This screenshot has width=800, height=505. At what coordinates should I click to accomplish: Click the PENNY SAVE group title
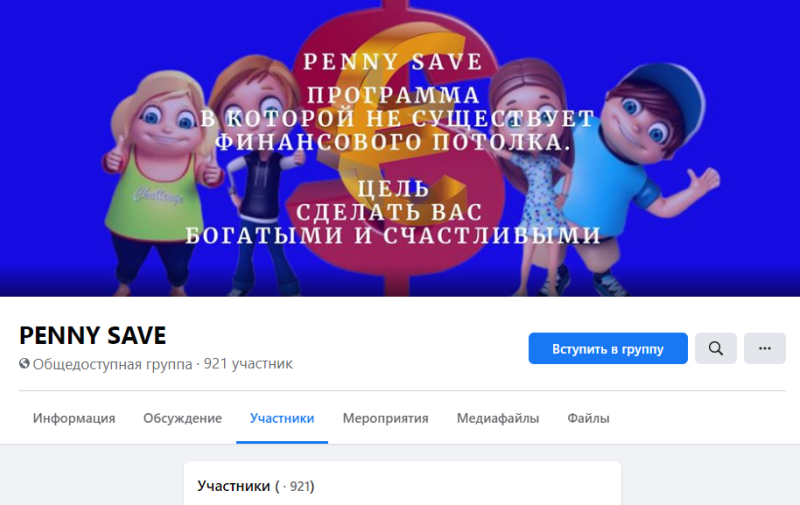point(92,336)
